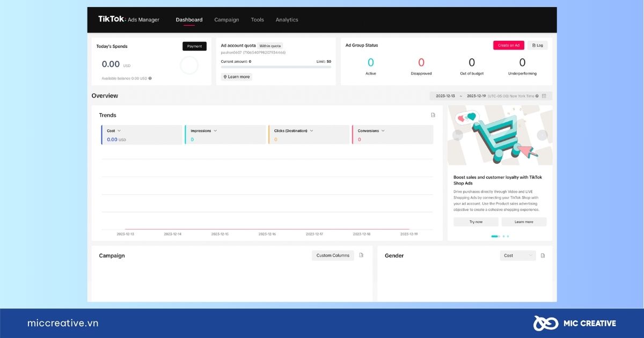Expand the Impressions metric dropdown
Viewport: 644px width, 338px height.
click(x=215, y=131)
